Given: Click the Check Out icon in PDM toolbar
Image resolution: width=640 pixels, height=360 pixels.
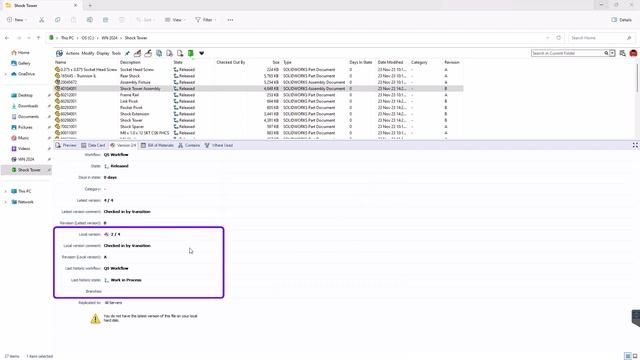Looking at the screenshot, I should (138, 53).
